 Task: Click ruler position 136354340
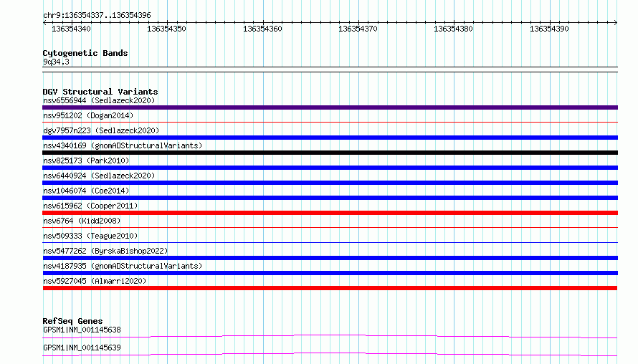pyautogui.click(x=71, y=29)
